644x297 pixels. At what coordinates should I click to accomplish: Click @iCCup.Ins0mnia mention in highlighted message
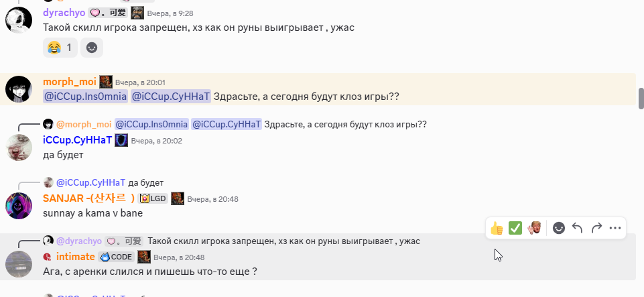pos(85,97)
